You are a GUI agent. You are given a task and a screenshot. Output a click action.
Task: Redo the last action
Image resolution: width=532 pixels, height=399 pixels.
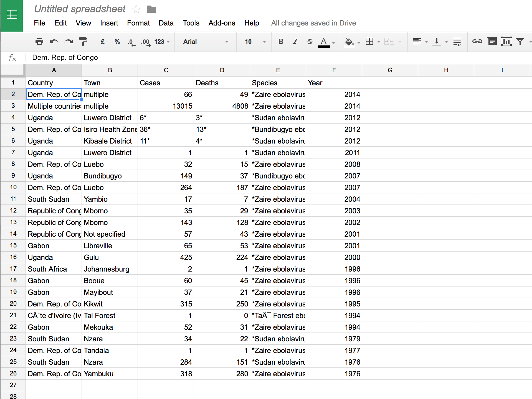69,42
